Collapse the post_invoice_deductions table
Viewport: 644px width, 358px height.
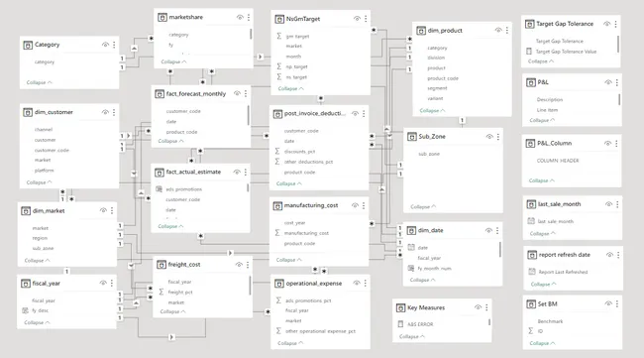pyautogui.click(x=289, y=183)
